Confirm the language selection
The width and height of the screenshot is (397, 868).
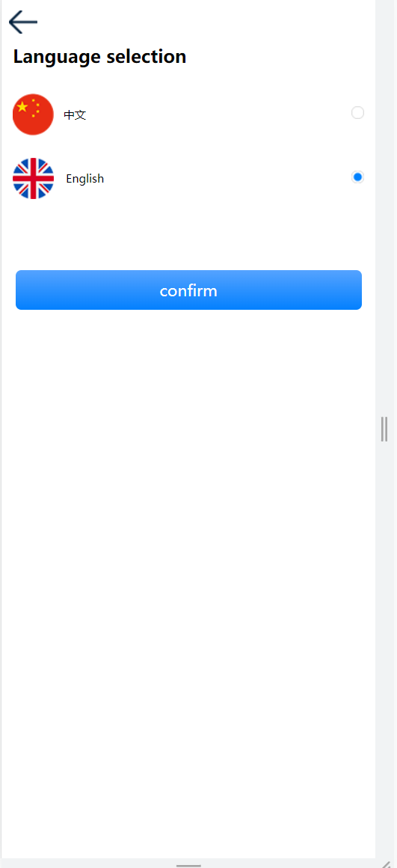coord(188,290)
